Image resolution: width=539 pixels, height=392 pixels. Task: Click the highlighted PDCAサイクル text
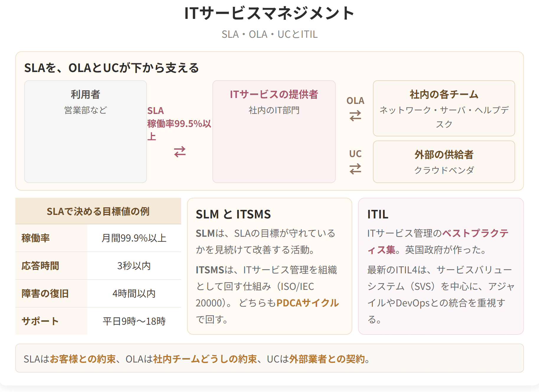pyautogui.click(x=307, y=303)
